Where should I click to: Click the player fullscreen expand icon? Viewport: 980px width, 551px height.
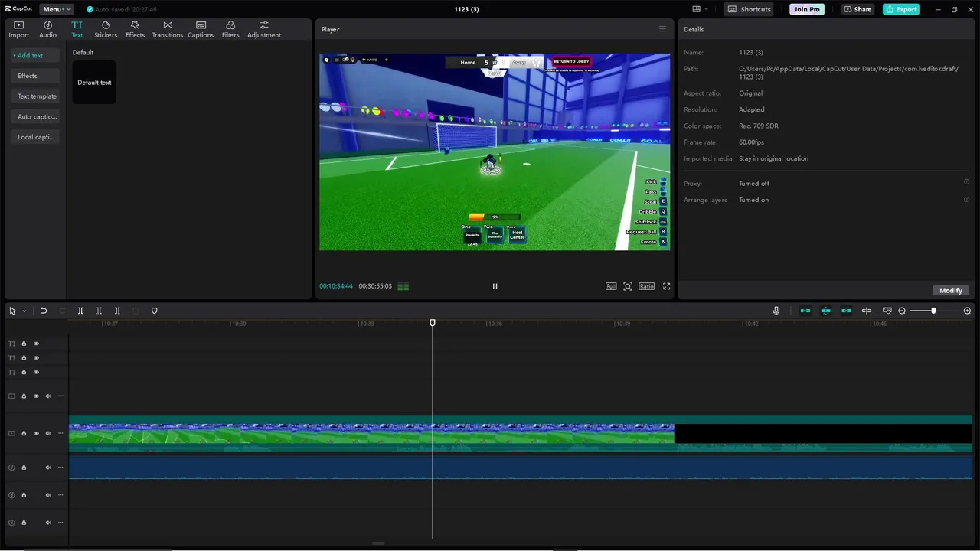(666, 286)
